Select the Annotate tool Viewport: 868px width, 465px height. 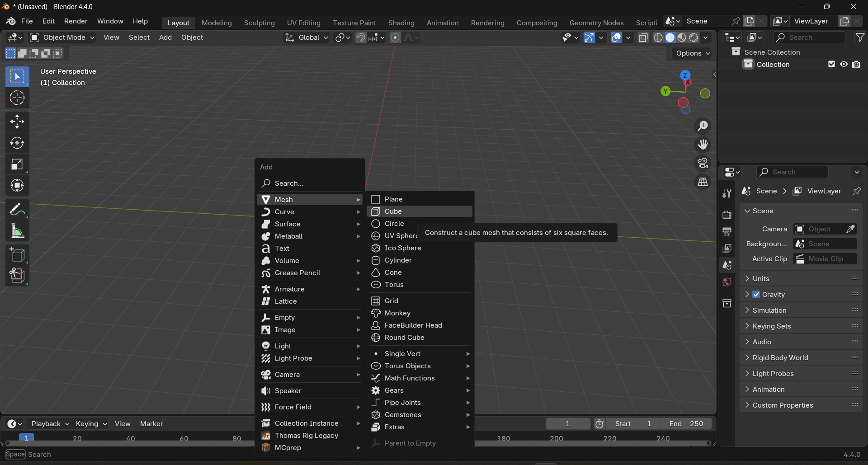pyautogui.click(x=17, y=210)
